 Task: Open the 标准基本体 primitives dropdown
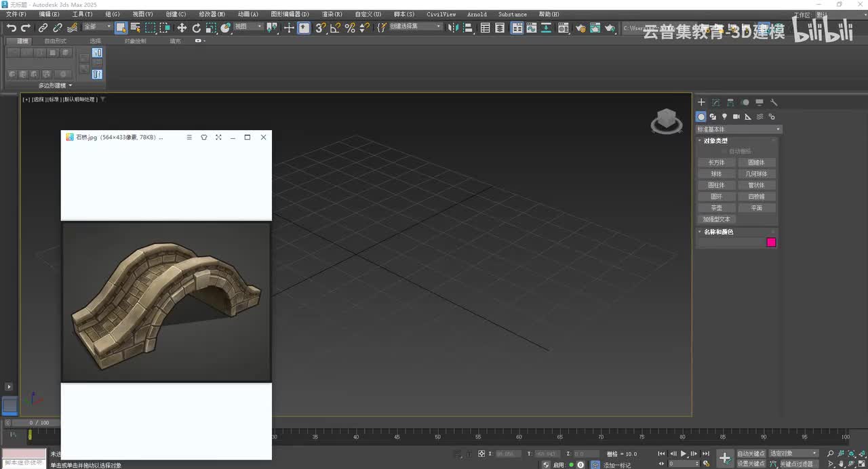coord(738,129)
